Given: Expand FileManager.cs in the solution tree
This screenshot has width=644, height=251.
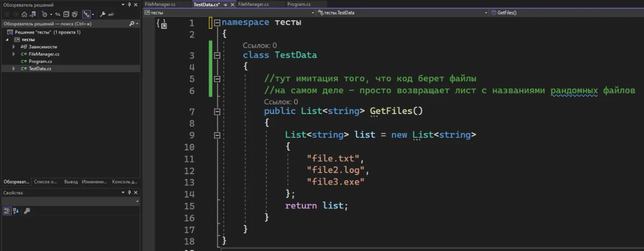Looking at the screenshot, I should (14, 54).
